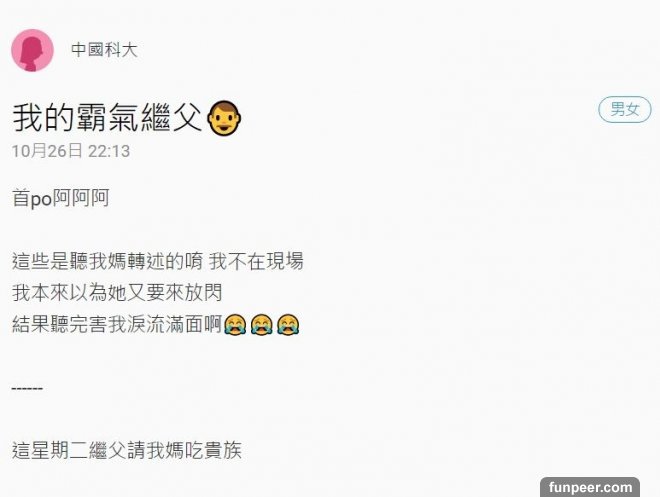Click the text 我不在現場
The width and height of the screenshot is (660, 497).
coord(256,261)
